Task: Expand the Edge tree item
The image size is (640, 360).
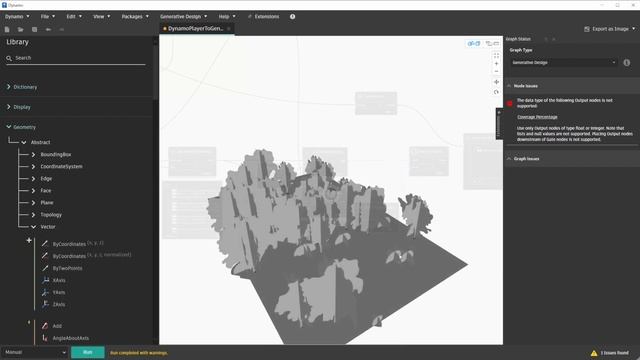Action: coord(33,179)
